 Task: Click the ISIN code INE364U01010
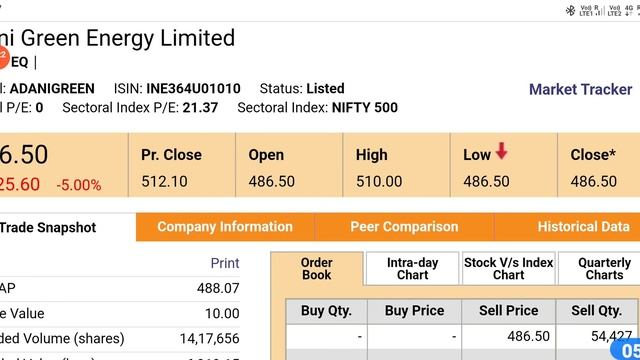(193, 89)
